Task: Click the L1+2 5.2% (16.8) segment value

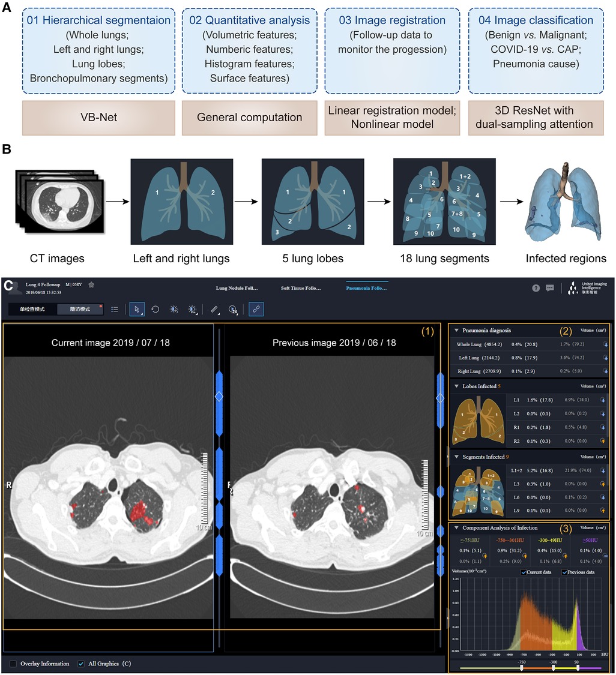Action: (x=540, y=470)
